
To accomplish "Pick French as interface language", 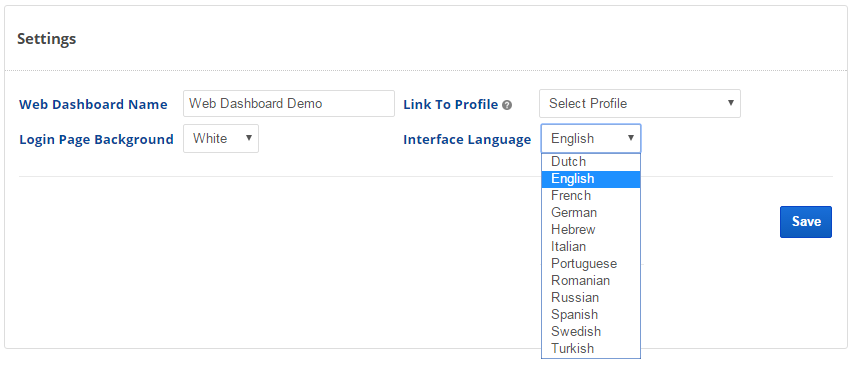I will (x=591, y=195).
